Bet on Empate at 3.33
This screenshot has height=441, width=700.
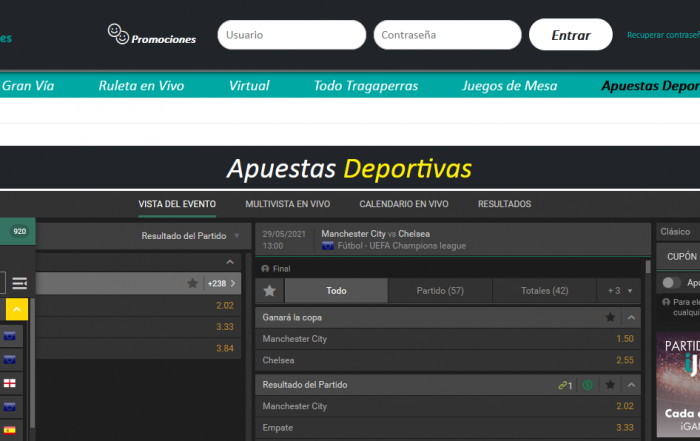tap(448, 428)
